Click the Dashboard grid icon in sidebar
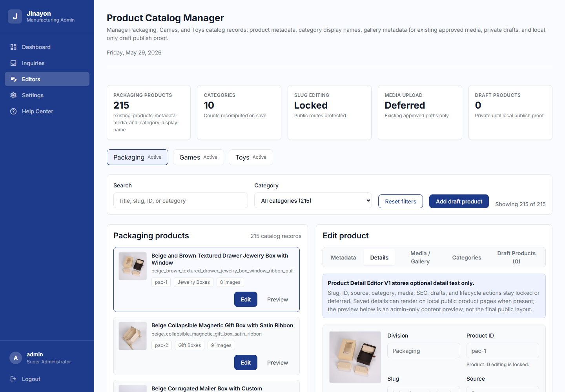Image resolution: width=565 pixels, height=392 pixels. click(x=13, y=47)
